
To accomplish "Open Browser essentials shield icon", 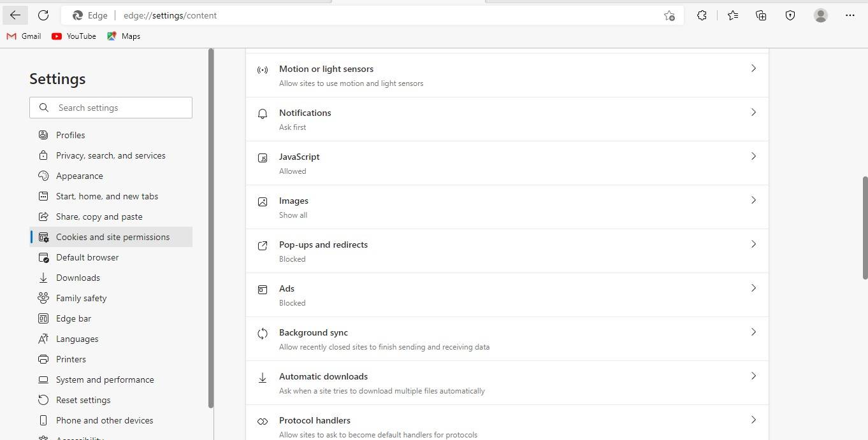I will point(790,15).
